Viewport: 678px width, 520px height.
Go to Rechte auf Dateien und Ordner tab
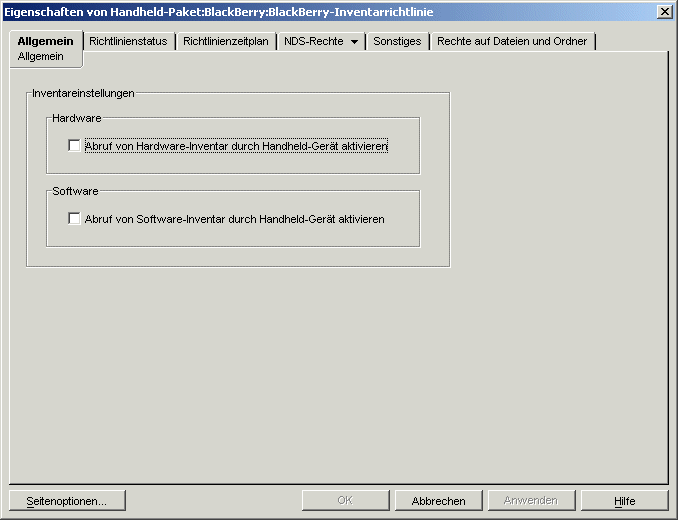(512, 41)
